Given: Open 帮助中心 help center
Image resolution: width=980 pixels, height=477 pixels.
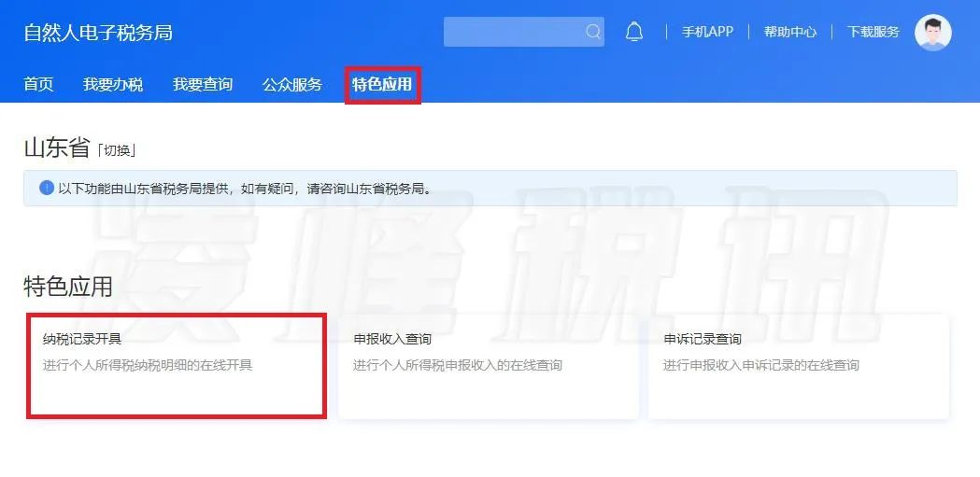Looking at the screenshot, I should tap(790, 32).
